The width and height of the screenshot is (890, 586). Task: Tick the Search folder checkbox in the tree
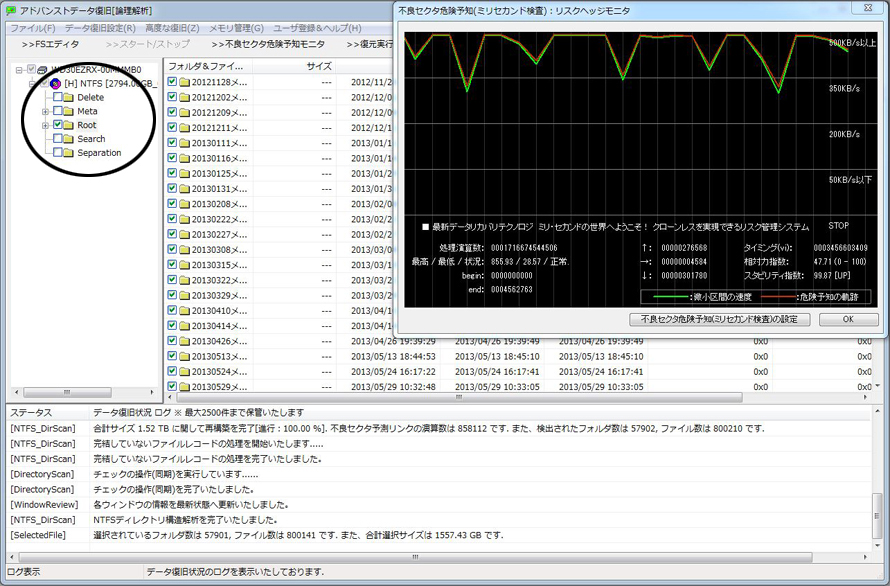(x=58, y=139)
